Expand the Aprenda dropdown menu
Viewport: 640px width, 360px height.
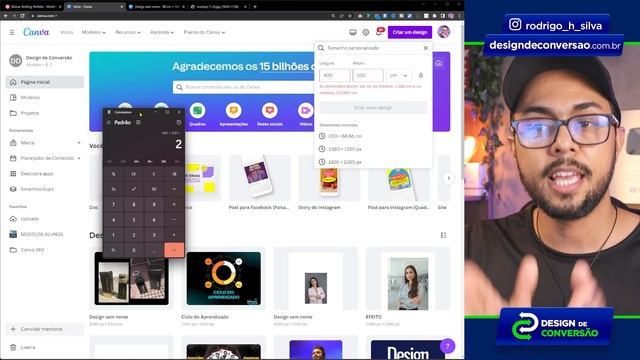(162, 32)
